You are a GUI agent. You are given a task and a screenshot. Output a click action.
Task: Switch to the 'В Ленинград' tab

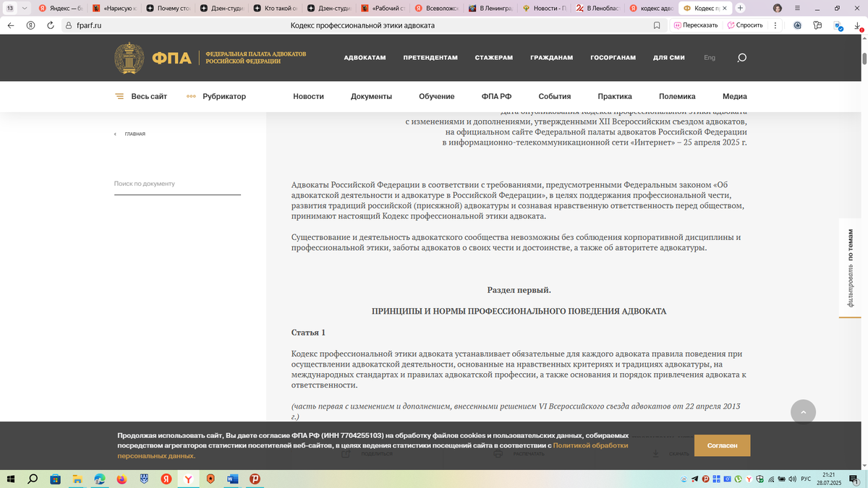(x=490, y=7)
